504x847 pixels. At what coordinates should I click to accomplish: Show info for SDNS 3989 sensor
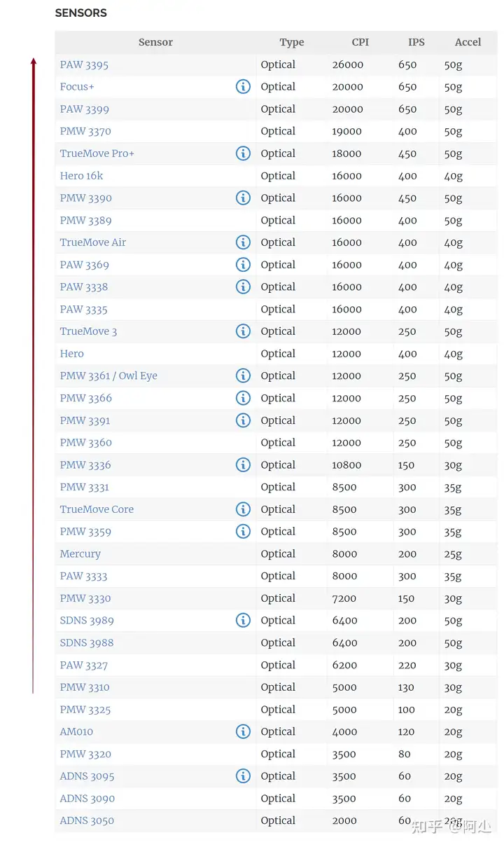click(x=243, y=620)
